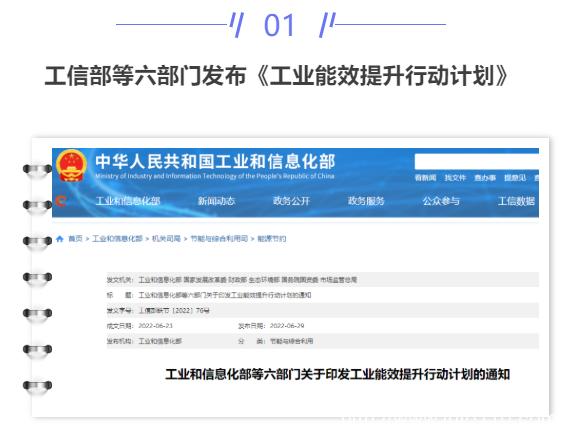Open the 提意见 quick link
The image size is (565, 433).
click(515, 178)
